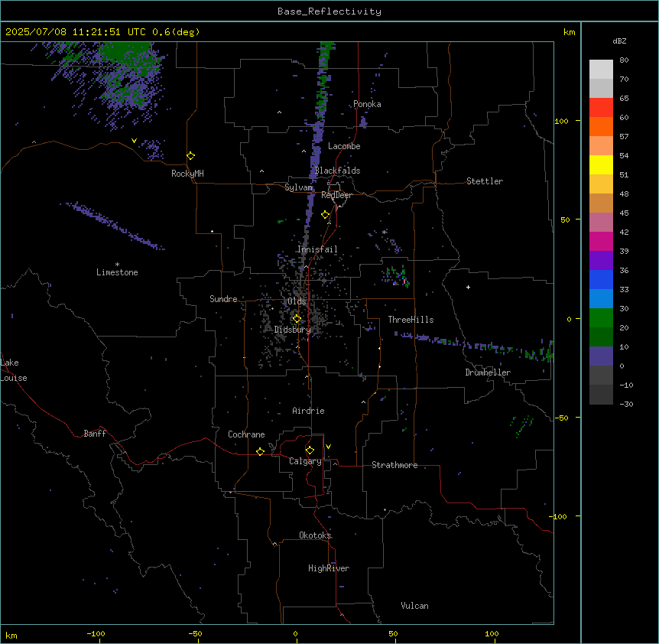This screenshot has height=644, width=659.
Task: Click the 80 value on the dBZ scale
Action: tap(624, 60)
